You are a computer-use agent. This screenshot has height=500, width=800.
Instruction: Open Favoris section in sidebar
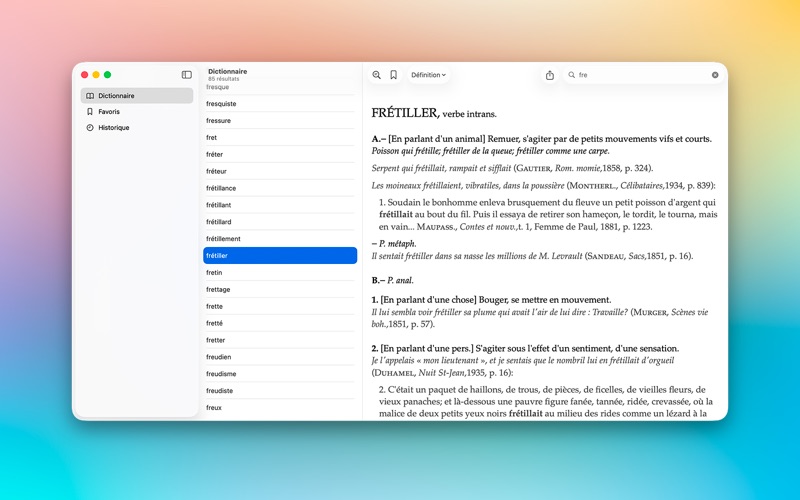(137, 112)
